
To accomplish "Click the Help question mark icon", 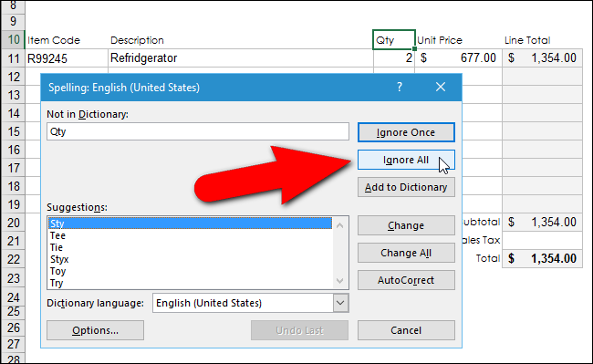I will point(400,88).
